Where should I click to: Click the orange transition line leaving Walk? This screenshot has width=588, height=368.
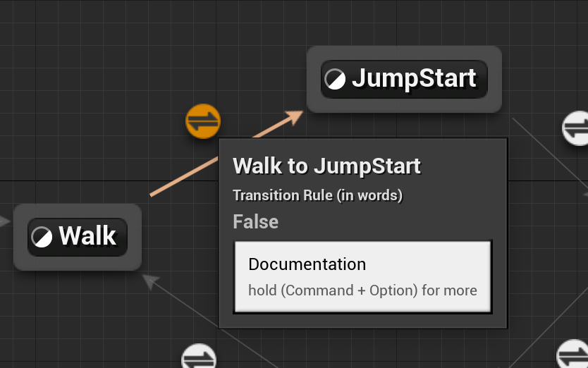pyautogui.click(x=184, y=177)
